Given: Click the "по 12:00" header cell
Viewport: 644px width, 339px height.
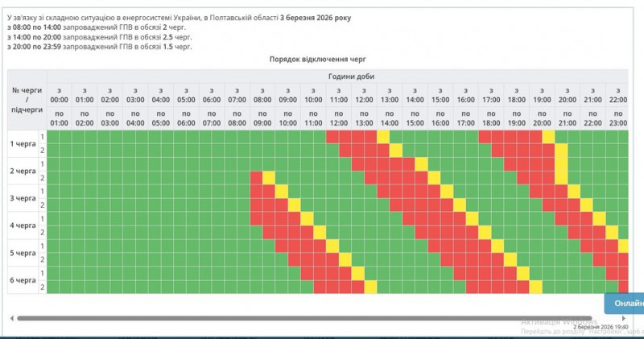Looking at the screenshot, I should tap(338, 118).
